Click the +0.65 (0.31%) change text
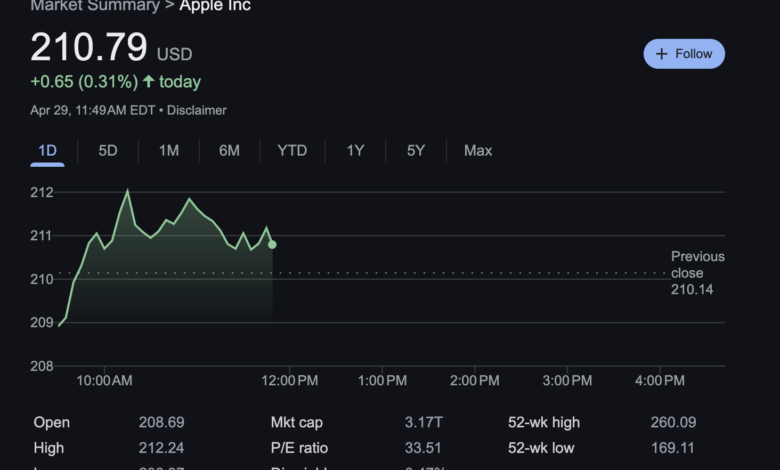780x470 pixels. [84, 82]
